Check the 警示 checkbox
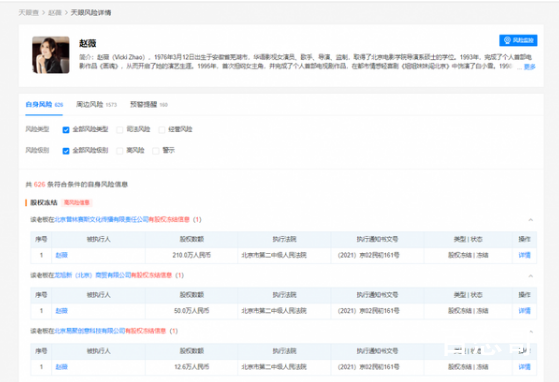The image size is (559, 382). coord(155,151)
